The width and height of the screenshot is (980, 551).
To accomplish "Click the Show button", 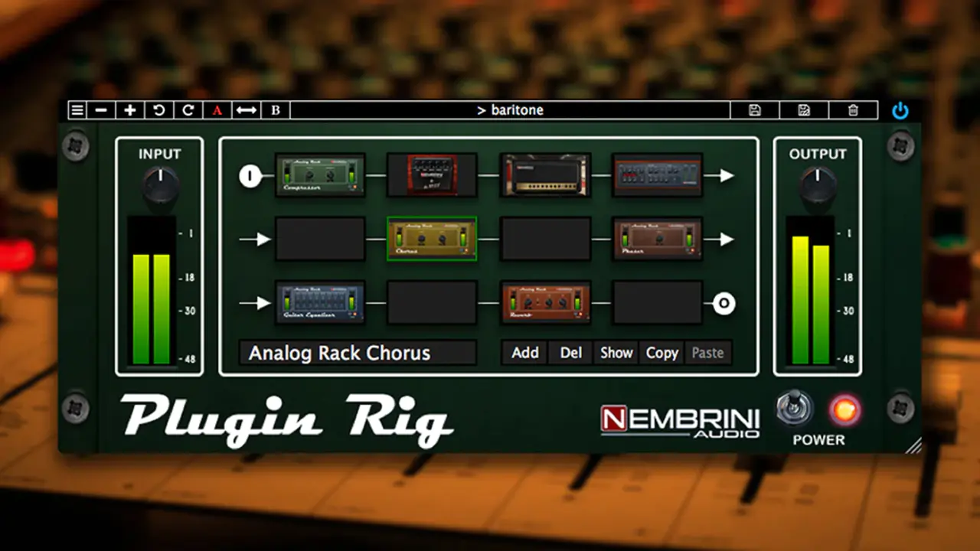I will click(x=616, y=353).
